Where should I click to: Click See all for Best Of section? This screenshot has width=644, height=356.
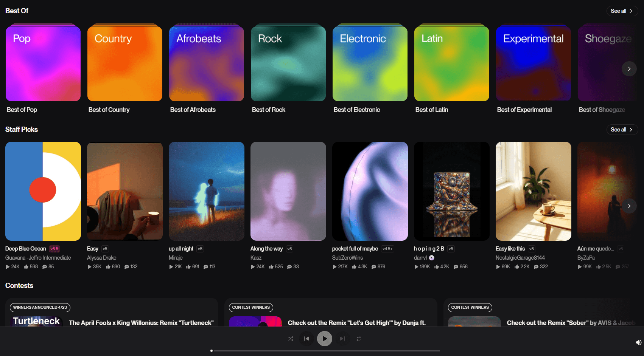pyautogui.click(x=622, y=11)
